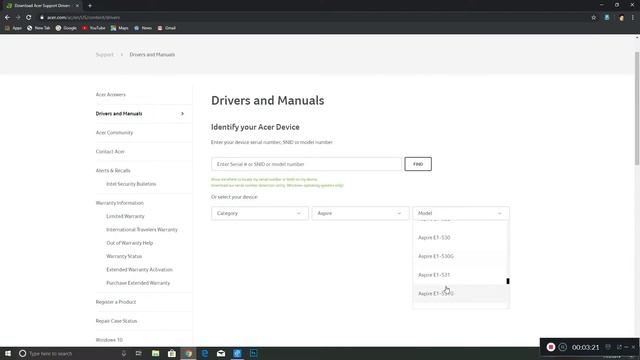Open Contact Acer in the sidebar

(x=110, y=151)
